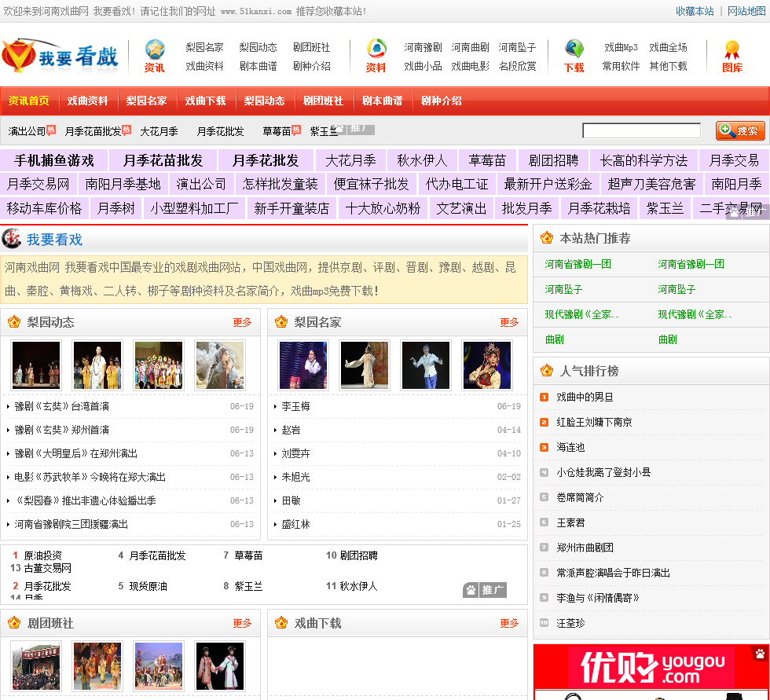The image size is (770, 700).
Task: Open article 豫剧《玄奘》台湾首演
Action: [61, 406]
